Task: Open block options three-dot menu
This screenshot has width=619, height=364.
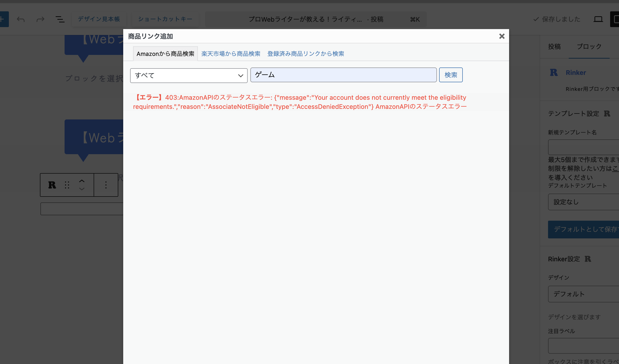Action: click(106, 185)
